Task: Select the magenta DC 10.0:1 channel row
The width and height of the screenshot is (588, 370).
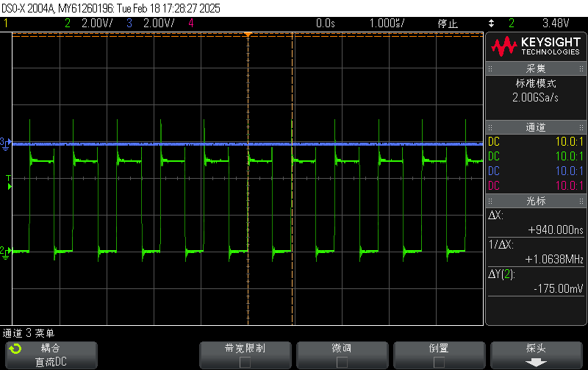Action: [536, 186]
